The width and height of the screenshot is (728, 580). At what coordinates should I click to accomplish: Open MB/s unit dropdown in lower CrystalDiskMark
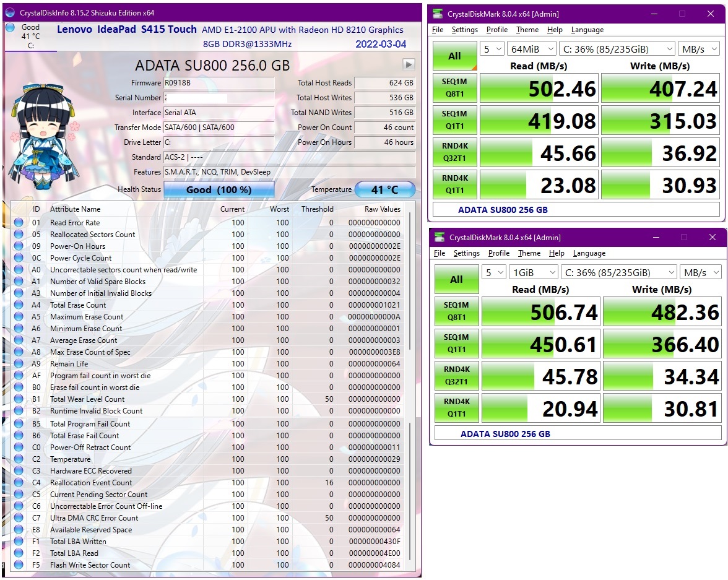point(701,272)
